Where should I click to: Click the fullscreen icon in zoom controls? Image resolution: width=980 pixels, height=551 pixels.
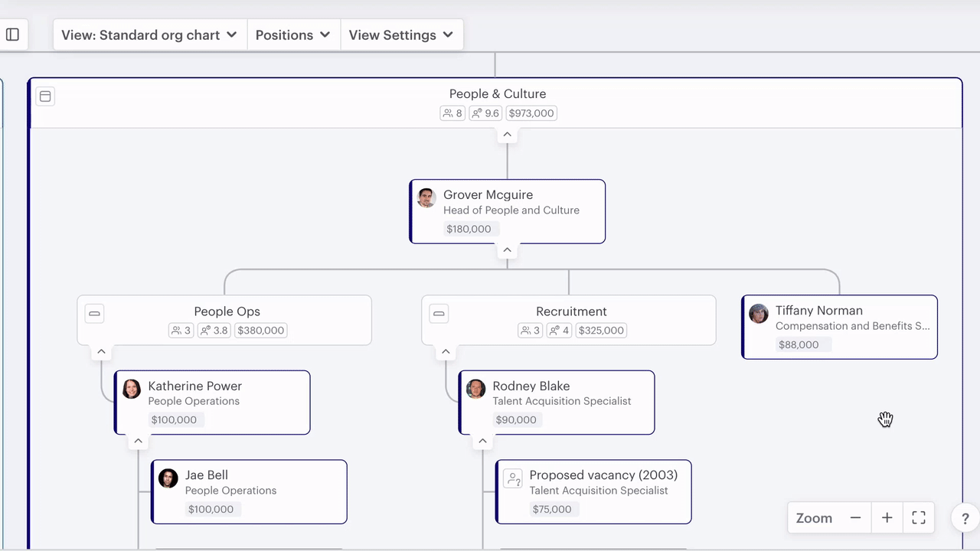tap(918, 518)
